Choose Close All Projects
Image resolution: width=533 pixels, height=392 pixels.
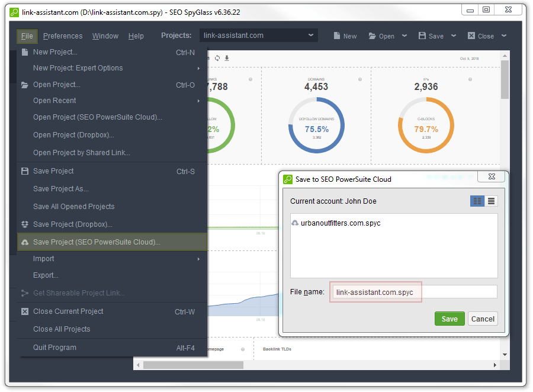pyautogui.click(x=112, y=329)
